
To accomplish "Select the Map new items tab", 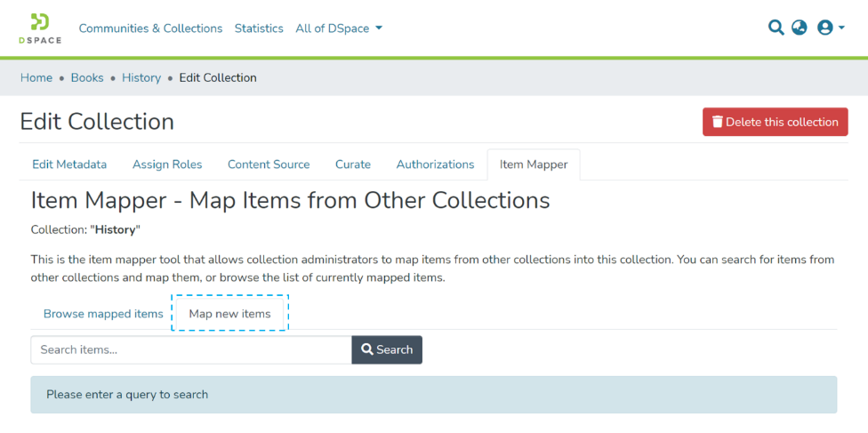I will point(229,314).
